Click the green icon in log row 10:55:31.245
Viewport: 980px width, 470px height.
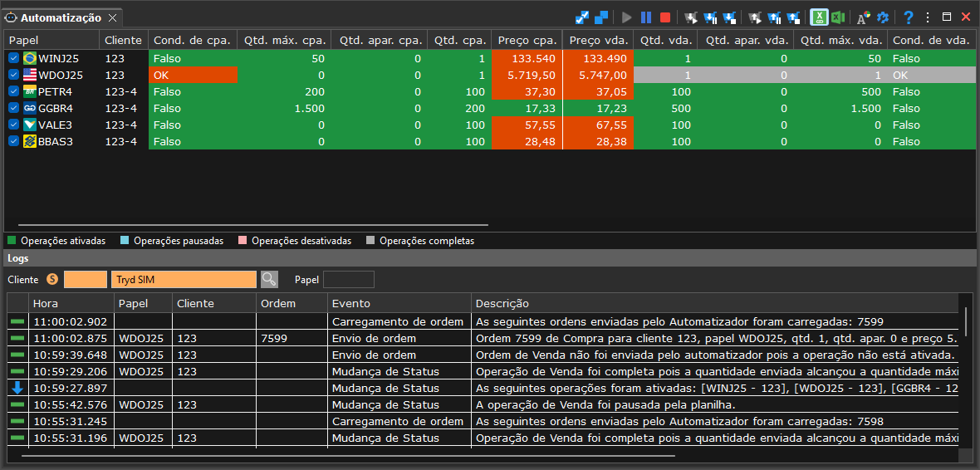(17, 421)
